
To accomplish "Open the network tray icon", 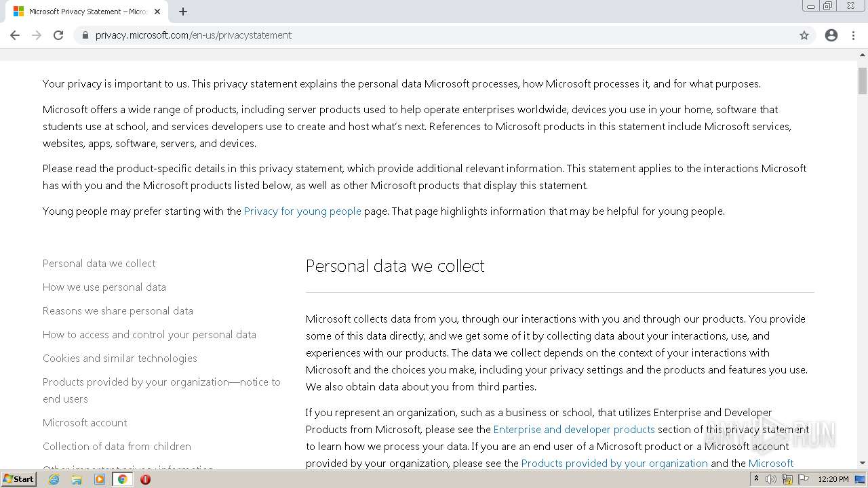I will [787, 479].
